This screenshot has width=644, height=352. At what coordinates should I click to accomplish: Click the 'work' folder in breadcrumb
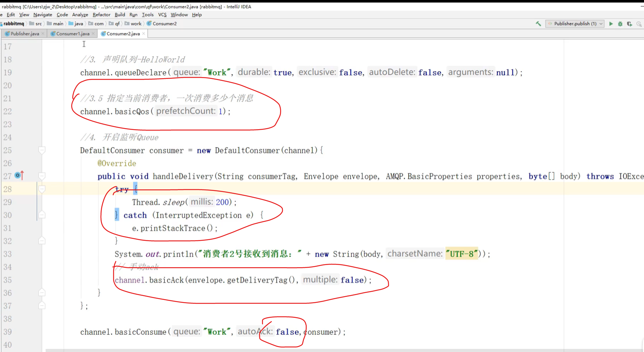click(x=136, y=23)
